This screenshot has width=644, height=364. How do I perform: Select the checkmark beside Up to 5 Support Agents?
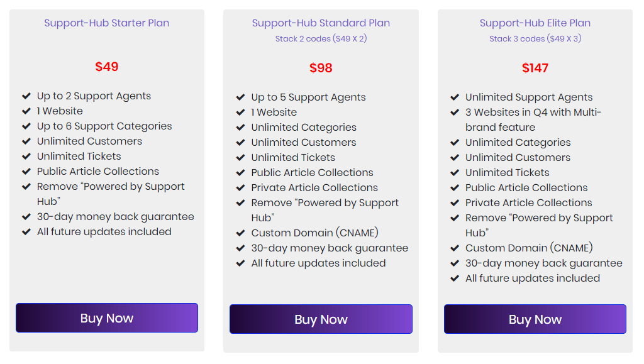pos(241,97)
